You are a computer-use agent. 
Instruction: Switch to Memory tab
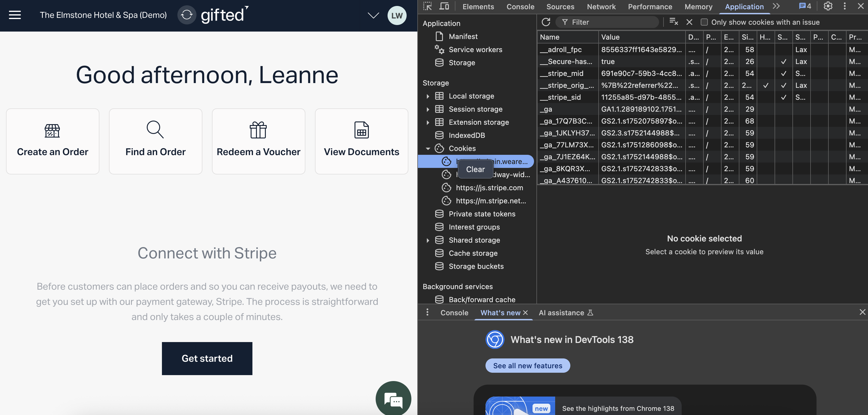[698, 7]
